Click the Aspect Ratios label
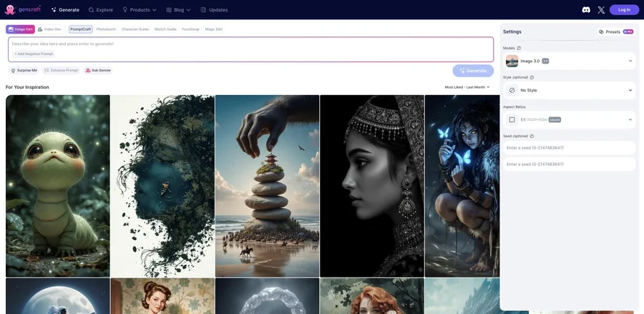Image resolution: width=644 pixels, height=314 pixels. point(514,107)
